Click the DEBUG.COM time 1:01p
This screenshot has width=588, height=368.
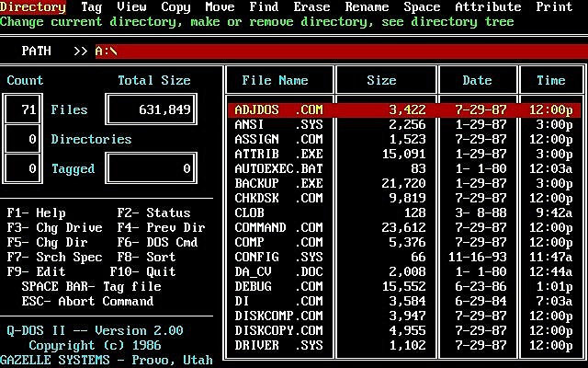554,286
